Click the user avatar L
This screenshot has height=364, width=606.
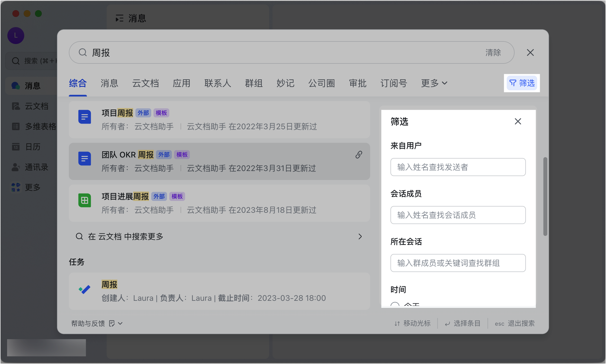[x=16, y=36]
